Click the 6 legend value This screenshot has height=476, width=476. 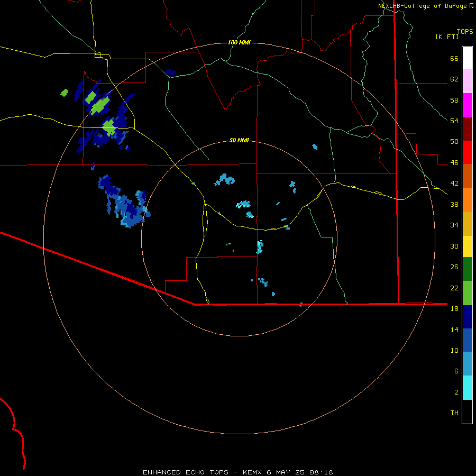coord(456,371)
